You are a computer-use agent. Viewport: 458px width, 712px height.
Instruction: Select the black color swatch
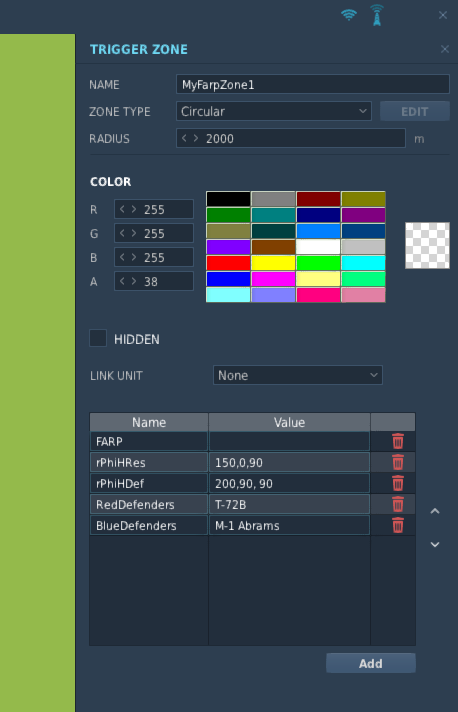click(228, 199)
